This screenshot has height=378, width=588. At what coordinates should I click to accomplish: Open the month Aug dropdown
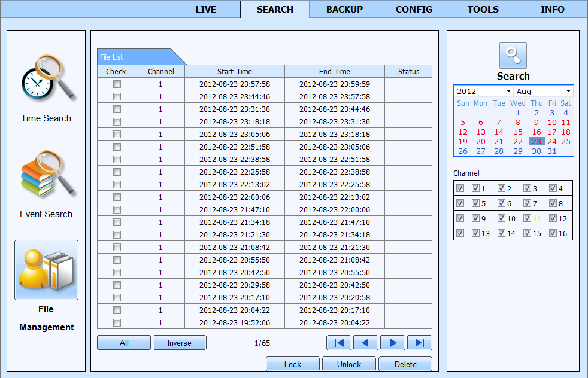(543, 91)
